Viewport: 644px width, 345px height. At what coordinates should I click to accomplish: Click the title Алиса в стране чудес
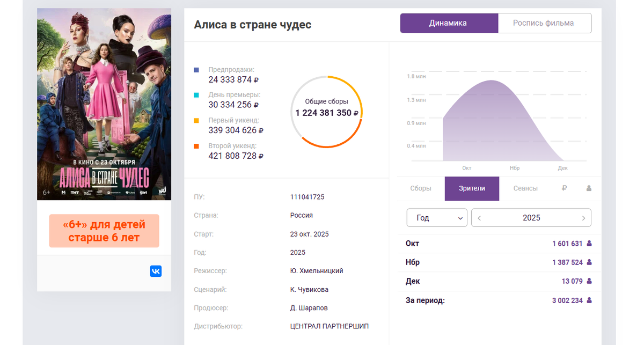coord(252,25)
